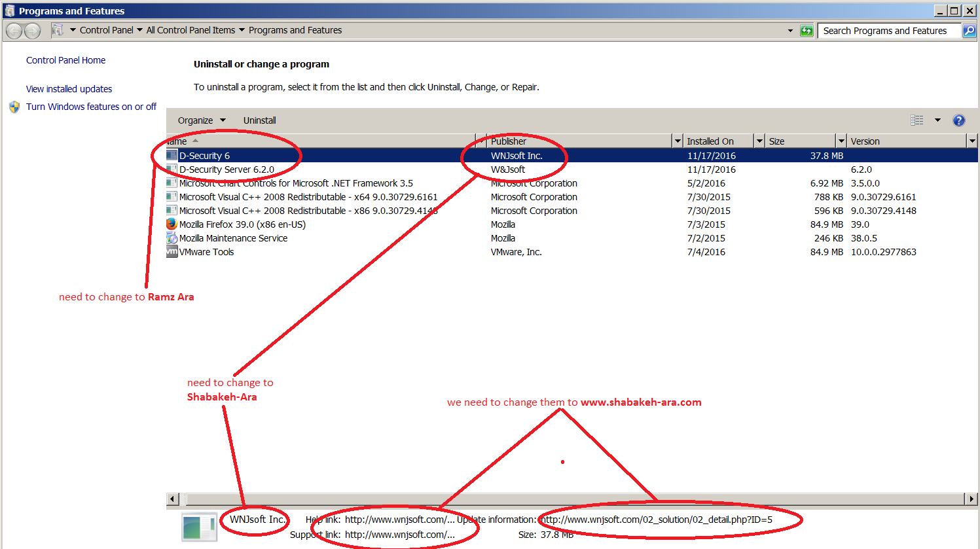This screenshot has width=980, height=549.
Task: Open the address bar history dropdown
Action: tap(790, 31)
